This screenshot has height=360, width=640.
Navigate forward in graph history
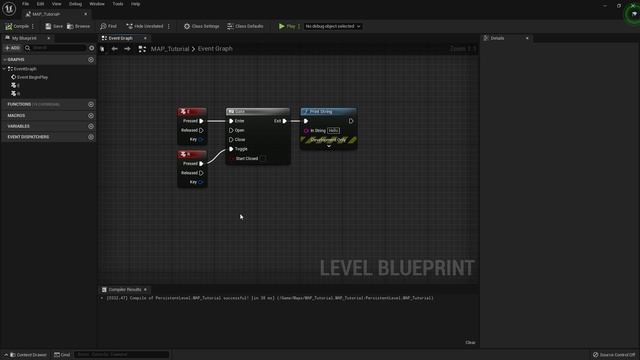[127, 49]
